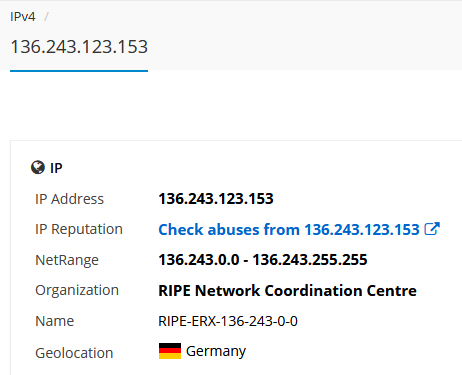
Task: Click the blue underline beneath the IP title
Action: 79,71
